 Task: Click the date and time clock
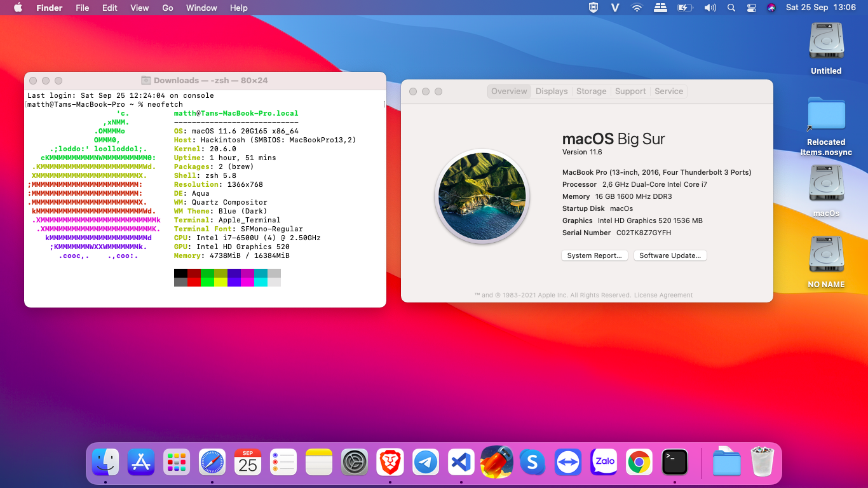tap(821, 8)
